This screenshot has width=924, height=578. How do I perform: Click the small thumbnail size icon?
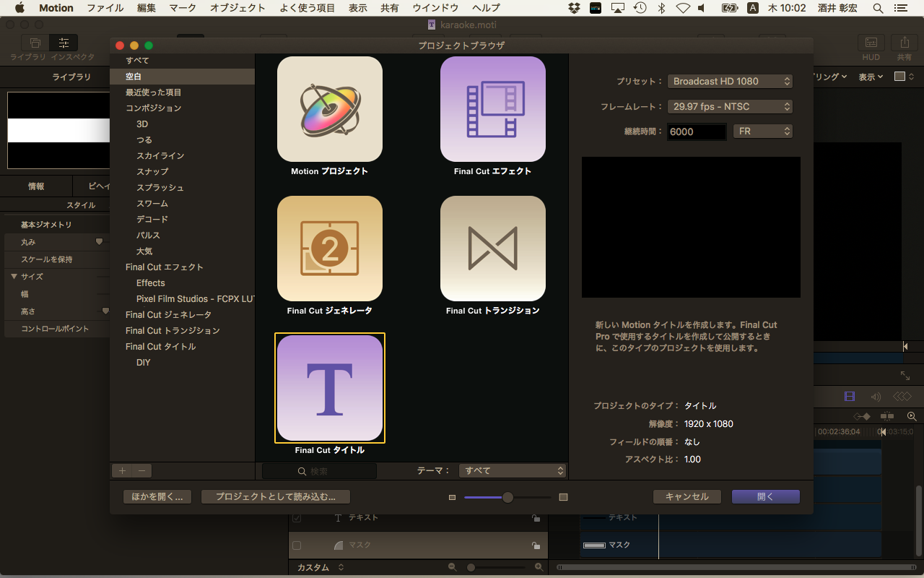(453, 497)
